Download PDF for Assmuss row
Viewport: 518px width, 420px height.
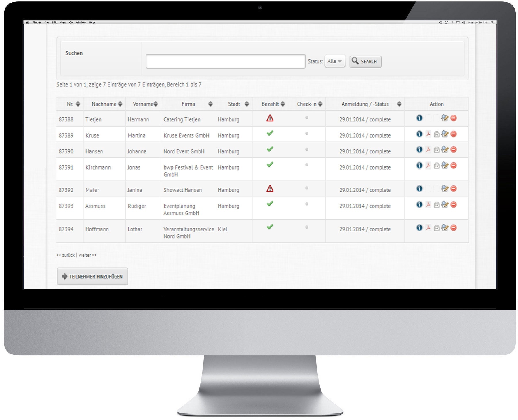click(428, 204)
